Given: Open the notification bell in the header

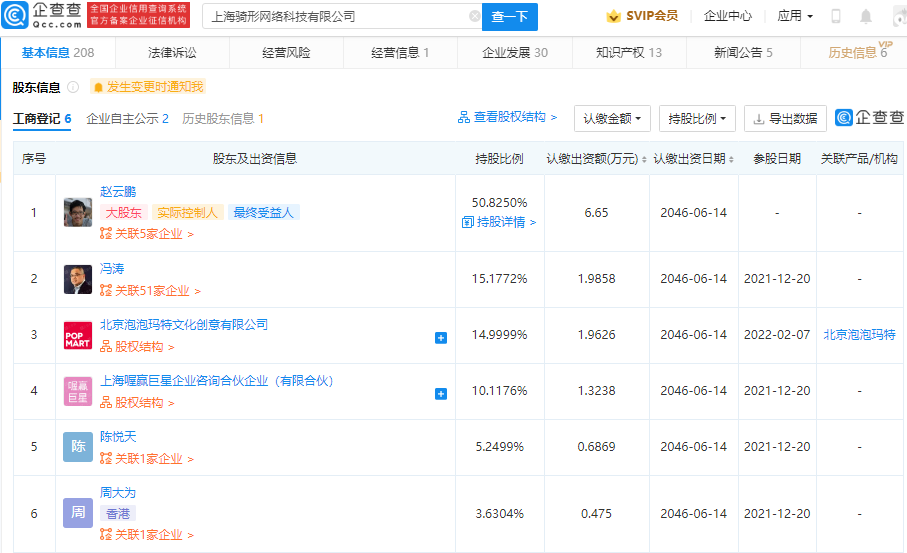Looking at the screenshot, I should [x=866, y=16].
